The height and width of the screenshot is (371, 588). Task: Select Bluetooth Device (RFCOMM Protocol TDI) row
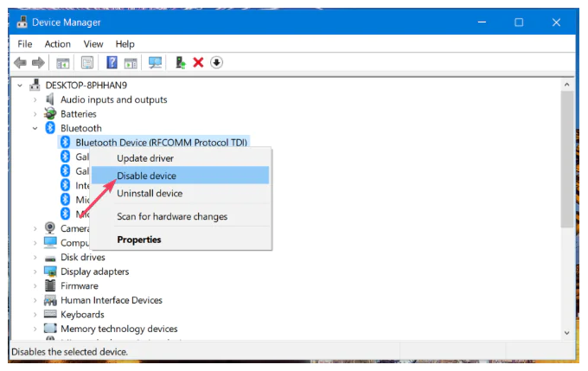click(x=153, y=142)
